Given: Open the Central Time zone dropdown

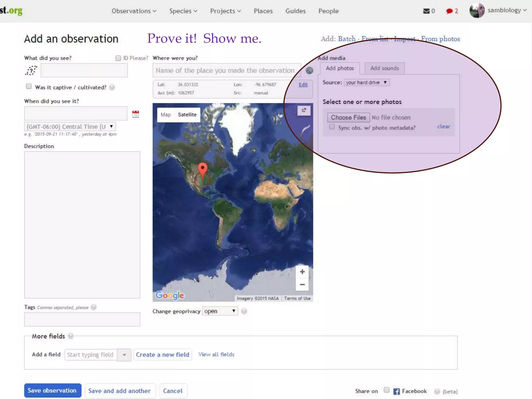Looking at the screenshot, I should click(70, 127).
